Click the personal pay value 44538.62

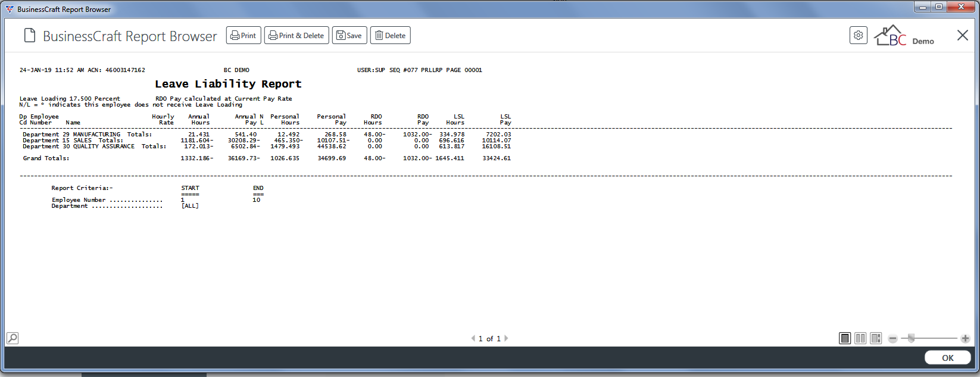332,147
